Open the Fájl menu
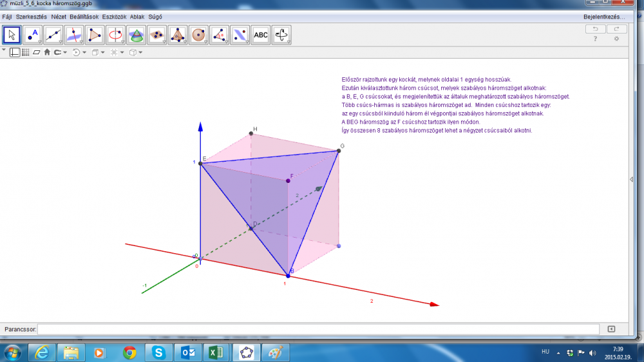 8,16
